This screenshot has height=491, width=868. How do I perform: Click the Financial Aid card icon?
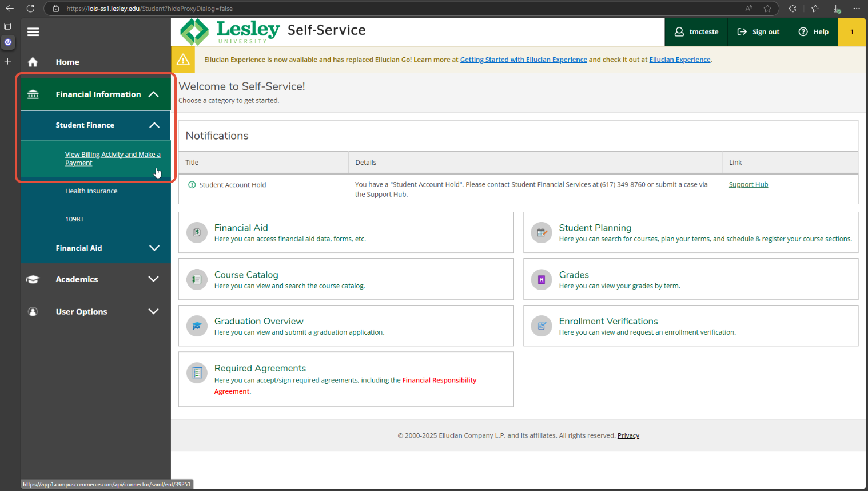coord(197,232)
